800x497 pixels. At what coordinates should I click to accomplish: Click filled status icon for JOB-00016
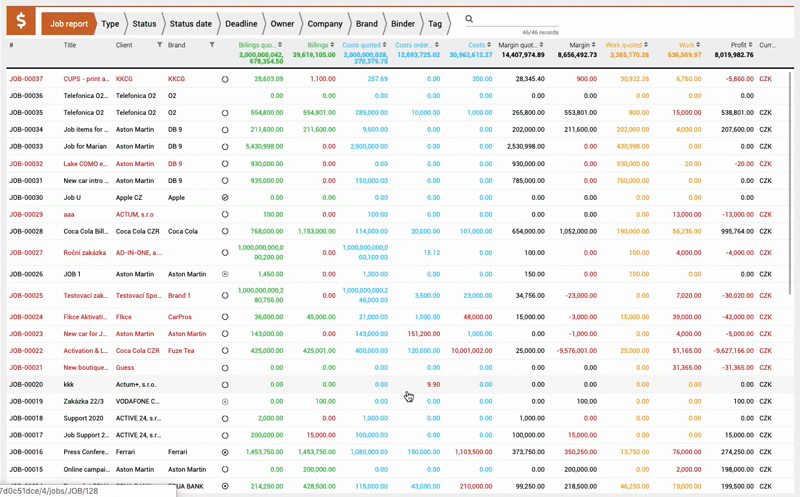pos(225,452)
